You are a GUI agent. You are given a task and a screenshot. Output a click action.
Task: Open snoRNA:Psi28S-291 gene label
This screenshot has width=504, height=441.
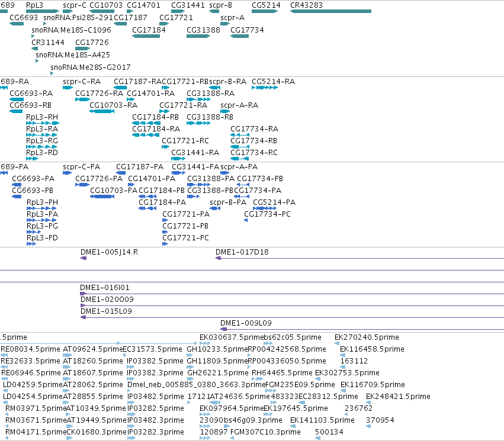click(78, 18)
